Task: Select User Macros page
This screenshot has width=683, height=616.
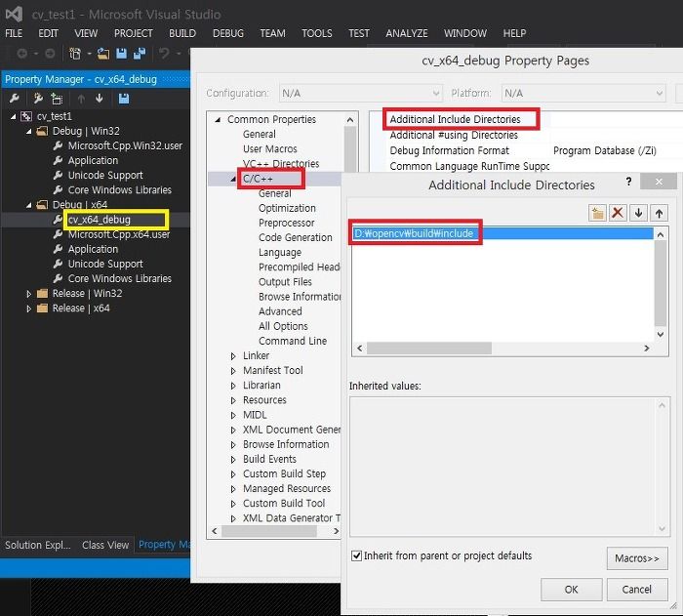Action: tap(270, 148)
